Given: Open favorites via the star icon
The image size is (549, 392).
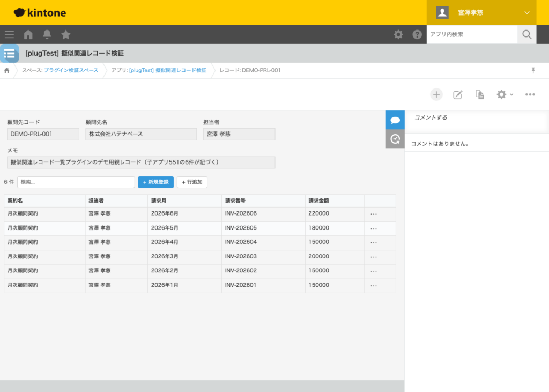Looking at the screenshot, I should pyautogui.click(x=65, y=34).
